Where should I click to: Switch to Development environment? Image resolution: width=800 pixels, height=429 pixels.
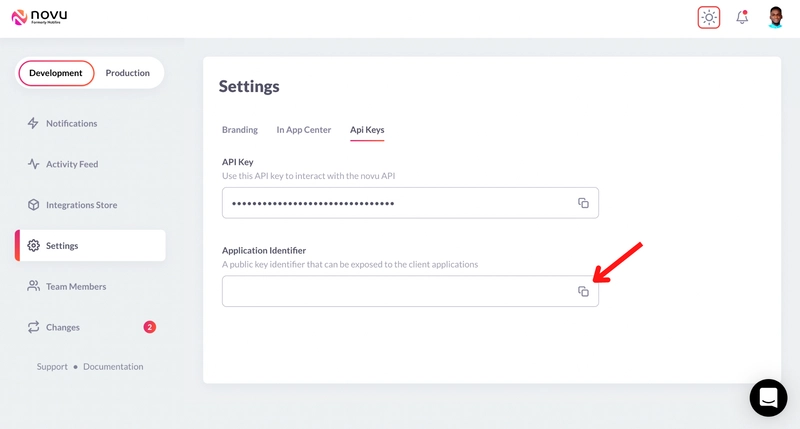point(56,73)
